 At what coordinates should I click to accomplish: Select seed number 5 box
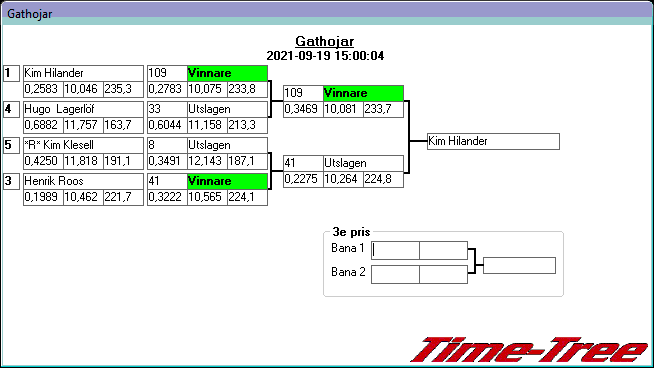coord(11,145)
